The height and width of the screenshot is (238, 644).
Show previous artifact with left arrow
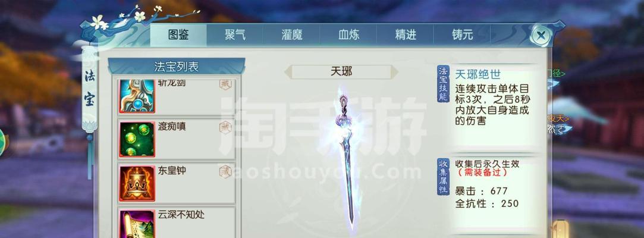[288, 72]
